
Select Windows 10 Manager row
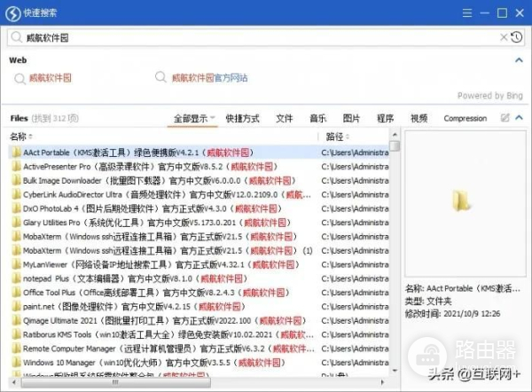199,363
